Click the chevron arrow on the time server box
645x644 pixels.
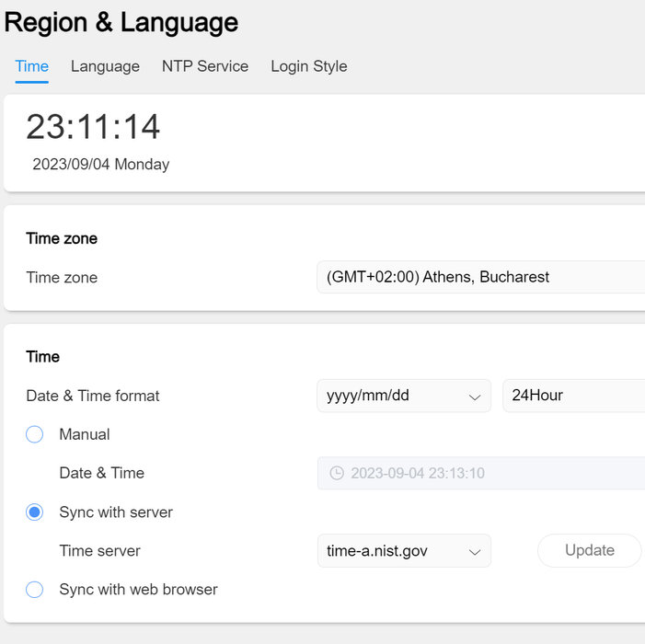coord(475,552)
